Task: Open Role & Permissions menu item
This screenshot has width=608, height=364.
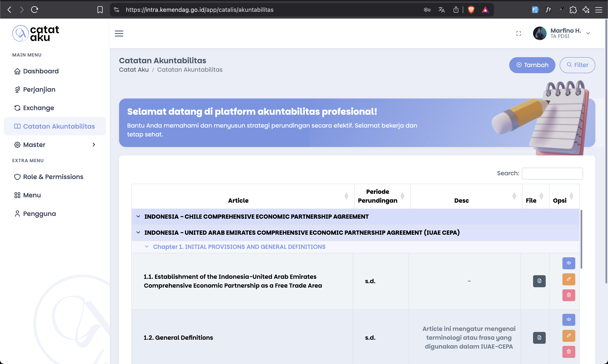Action: (55, 177)
